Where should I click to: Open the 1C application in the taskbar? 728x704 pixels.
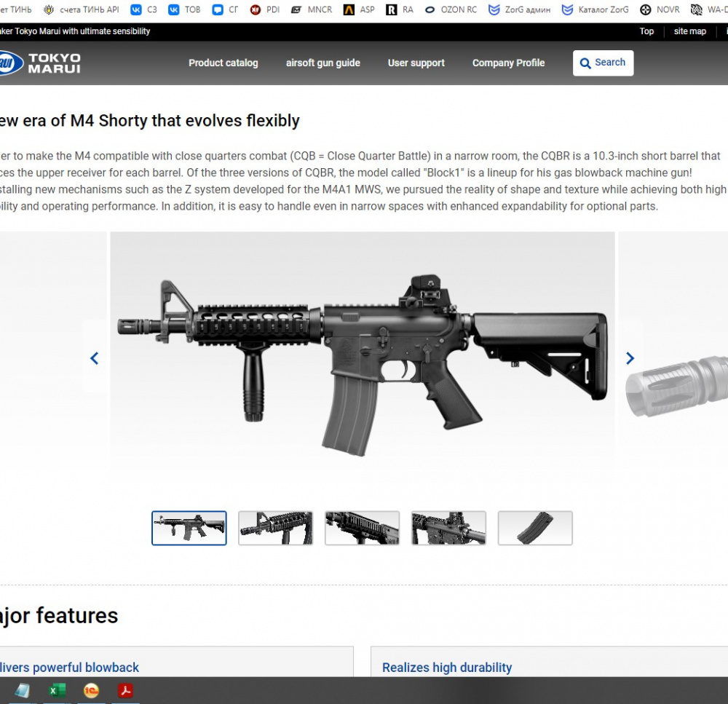click(x=91, y=690)
